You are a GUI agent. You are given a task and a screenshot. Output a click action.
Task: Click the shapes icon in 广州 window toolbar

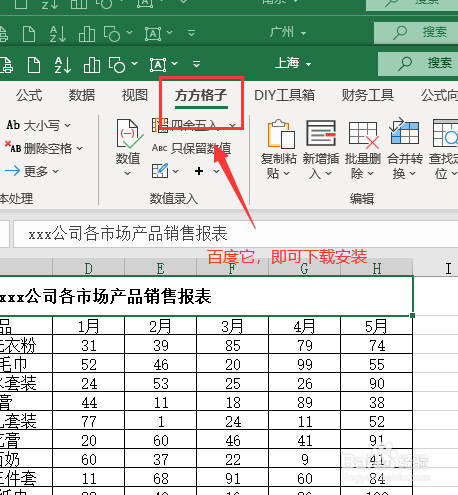pyautogui.click(x=112, y=34)
